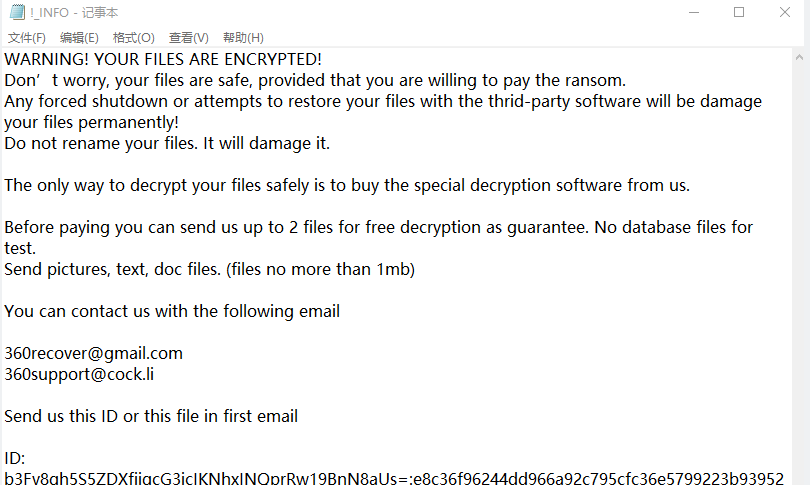The width and height of the screenshot is (810, 485).
Task: Click the 360support@cock.li email text
Action: click(79, 374)
